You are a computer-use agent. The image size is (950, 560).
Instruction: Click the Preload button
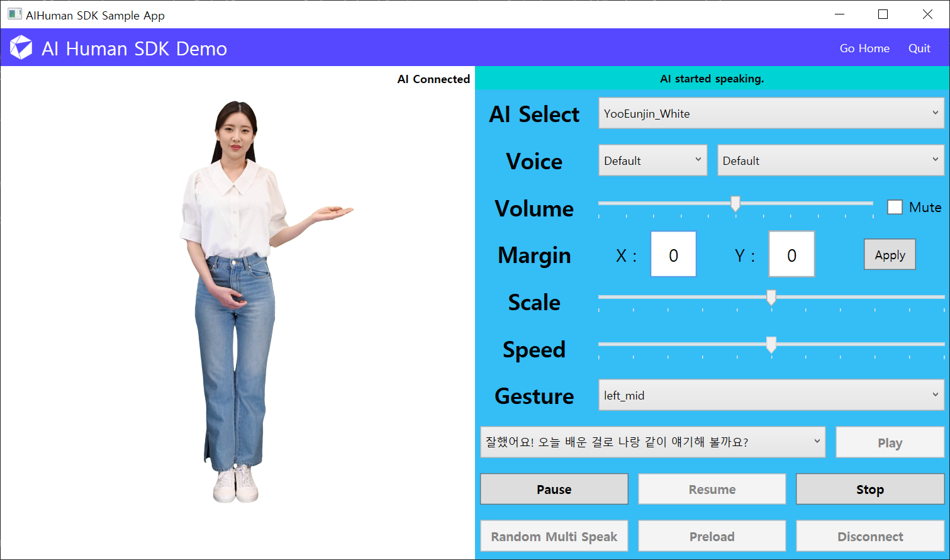(x=712, y=536)
